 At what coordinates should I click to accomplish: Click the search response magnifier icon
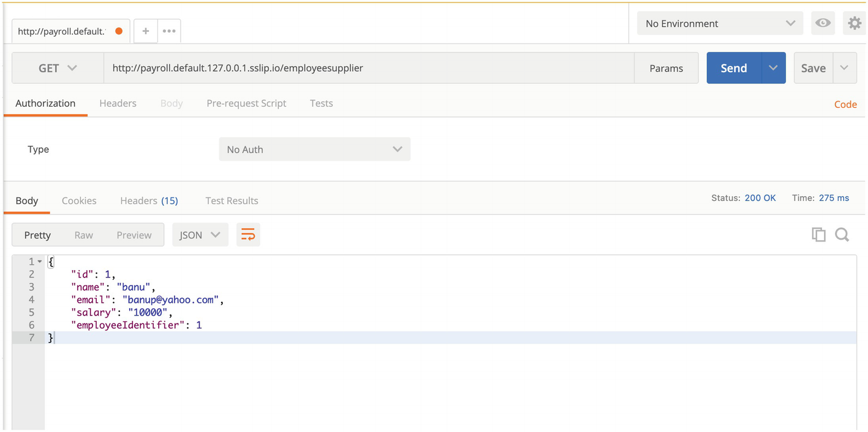point(842,235)
